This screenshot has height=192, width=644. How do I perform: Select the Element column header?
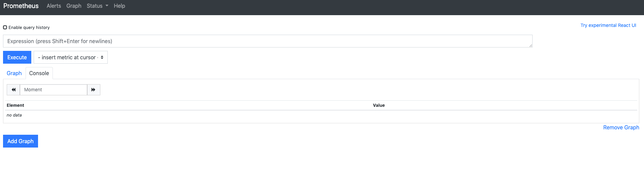15,105
